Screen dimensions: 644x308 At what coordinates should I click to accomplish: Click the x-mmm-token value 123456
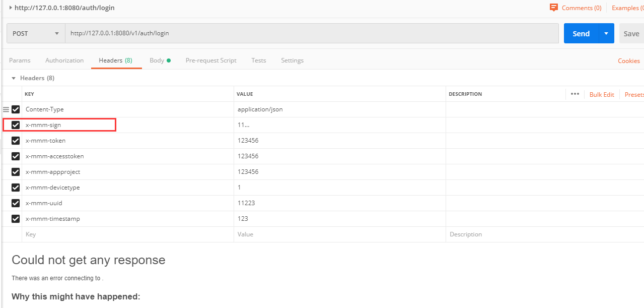click(x=340, y=141)
